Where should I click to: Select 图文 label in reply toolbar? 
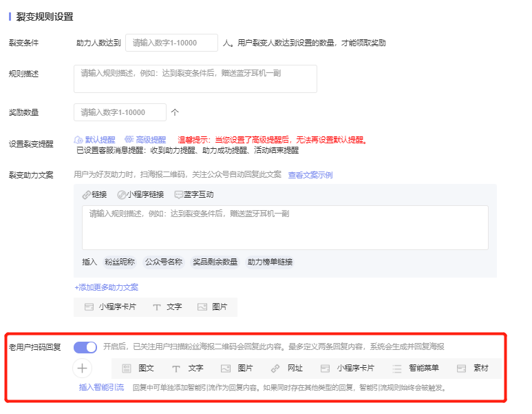(146, 368)
